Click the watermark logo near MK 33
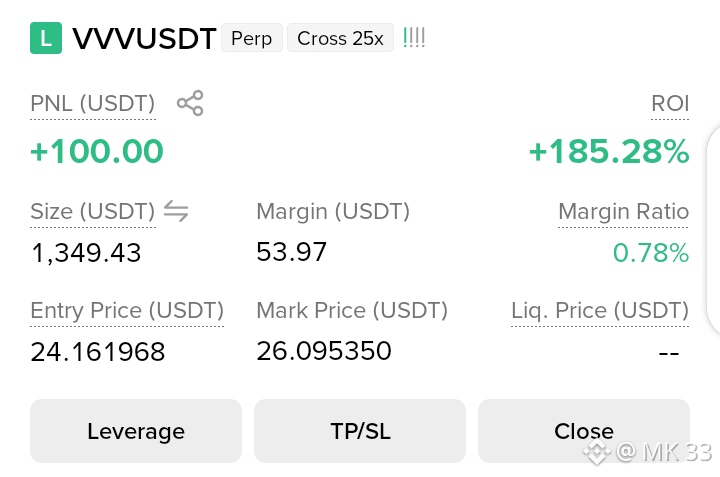The height and width of the screenshot is (477, 720). (597, 452)
